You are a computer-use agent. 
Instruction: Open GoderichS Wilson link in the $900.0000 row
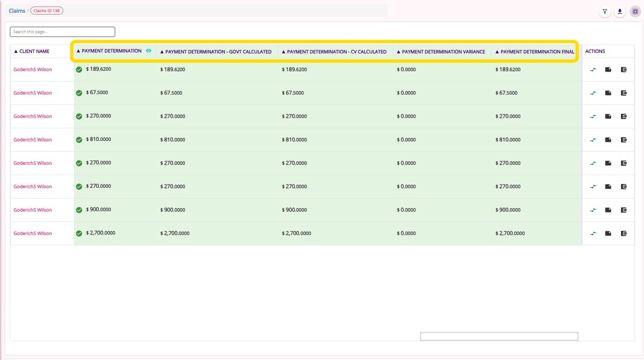pyautogui.click(x=33, y=210)
